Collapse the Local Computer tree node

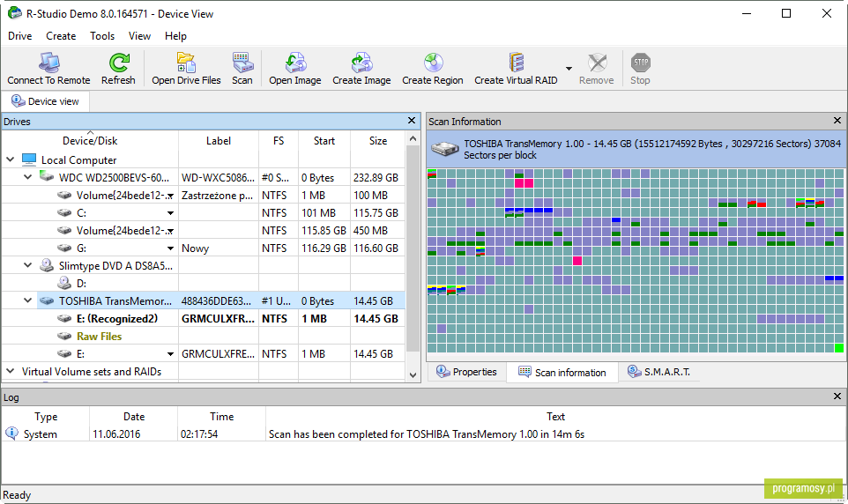(x=11, y=159)
